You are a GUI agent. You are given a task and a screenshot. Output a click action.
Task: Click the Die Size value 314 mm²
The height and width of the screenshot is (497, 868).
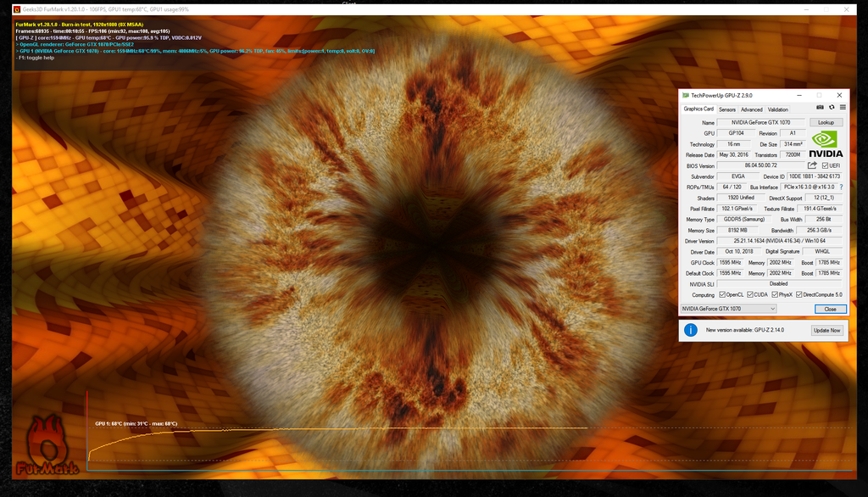click(793, 144)
